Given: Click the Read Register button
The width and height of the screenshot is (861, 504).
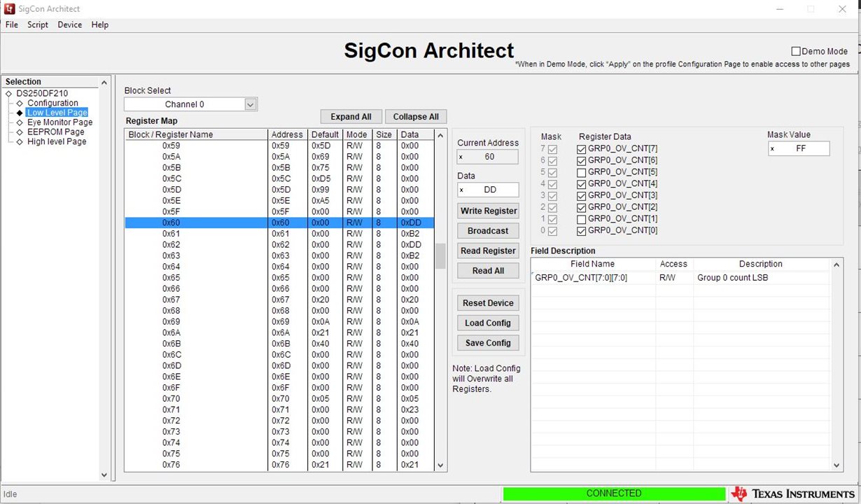Looking at the screenshot, I should pyautogui.click(x=489, y=251).
